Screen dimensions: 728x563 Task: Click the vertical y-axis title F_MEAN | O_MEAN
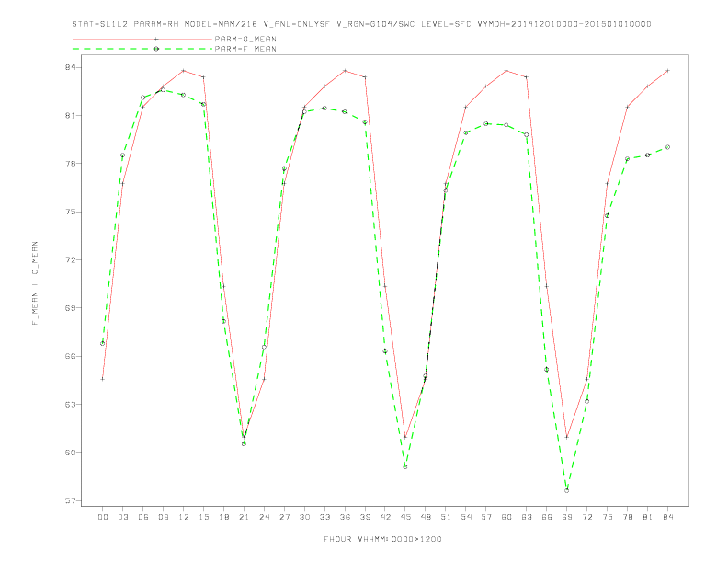35,283
